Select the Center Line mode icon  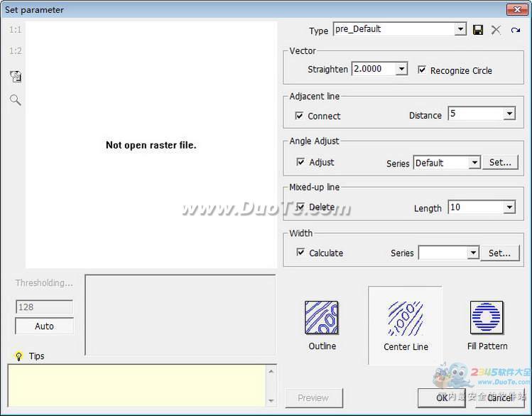[406, 319]
